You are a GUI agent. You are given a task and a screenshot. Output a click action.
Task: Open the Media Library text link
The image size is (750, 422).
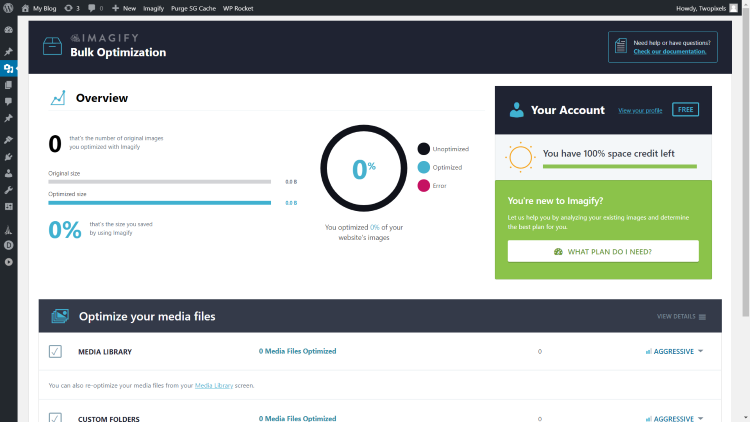click(x=214, y=385)
